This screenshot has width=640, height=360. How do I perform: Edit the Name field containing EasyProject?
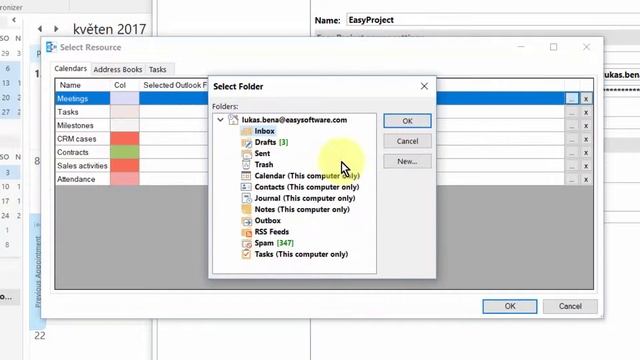point(493,20)
